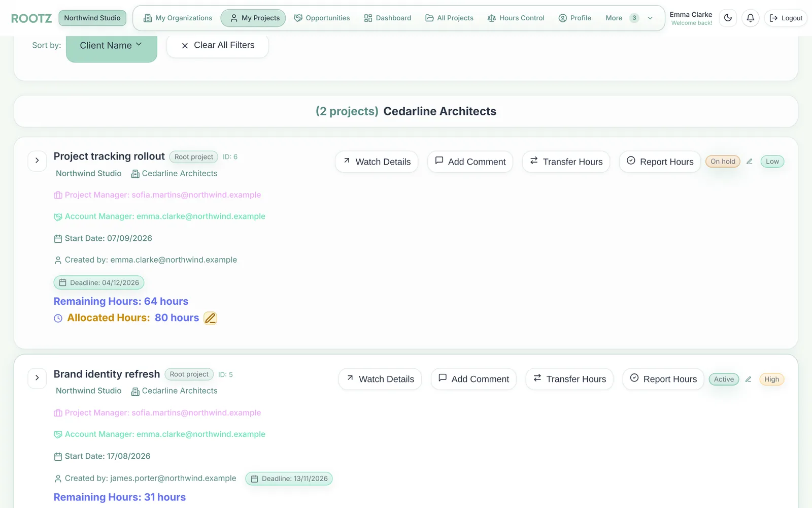
Task: Add Comment on Project tracking rollout
Action: tap(470, 162)
